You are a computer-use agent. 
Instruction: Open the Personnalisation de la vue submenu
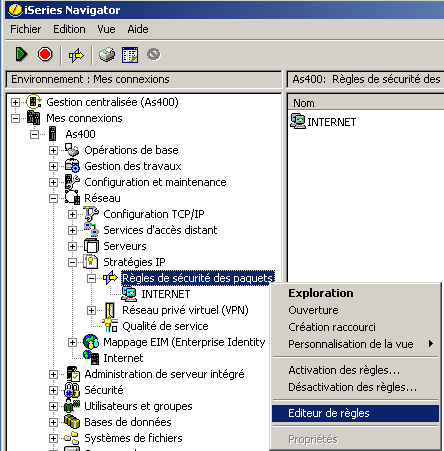355,344
